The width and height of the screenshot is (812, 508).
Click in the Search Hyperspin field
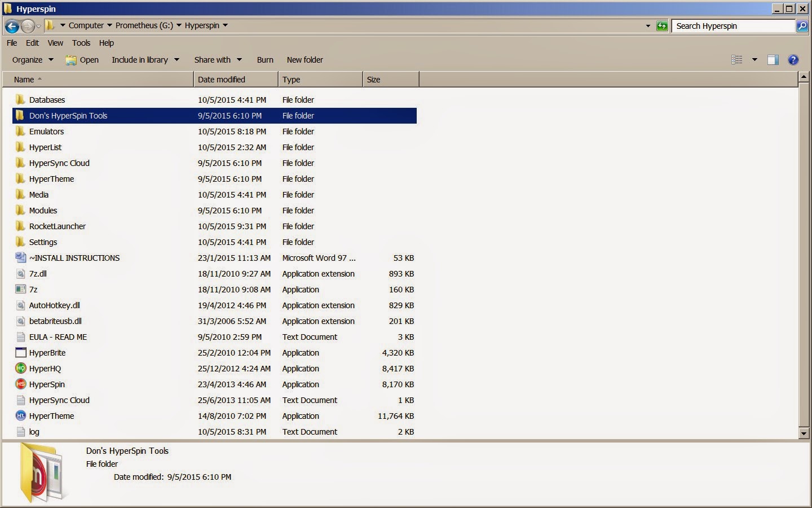(x=733, y=26)
